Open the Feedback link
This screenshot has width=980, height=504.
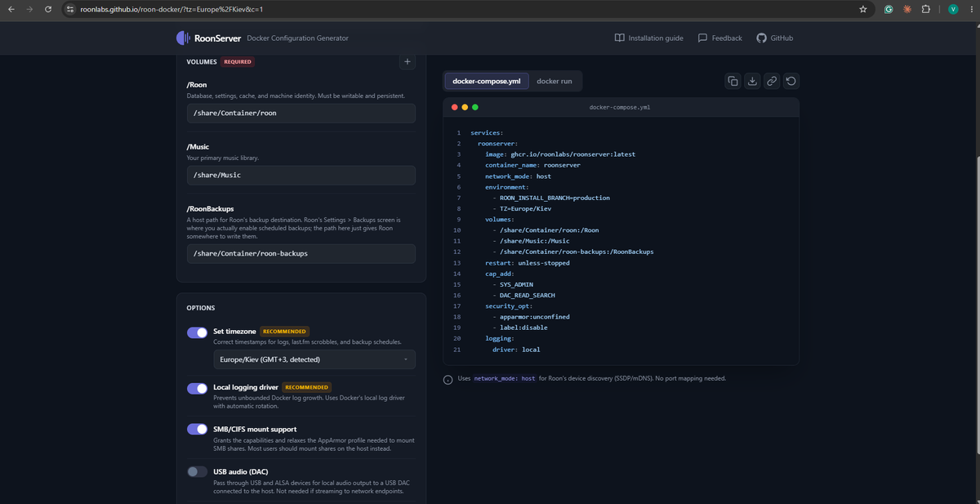(720, 38)
